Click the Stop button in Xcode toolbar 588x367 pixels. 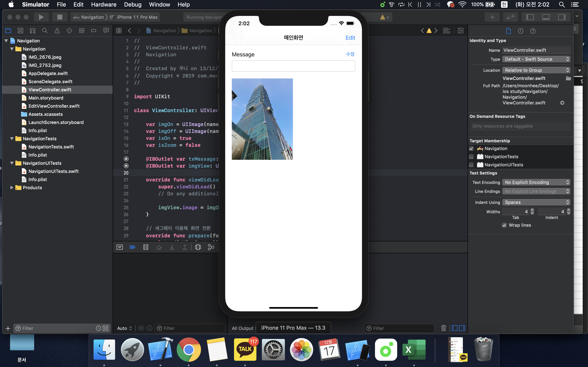60,17
